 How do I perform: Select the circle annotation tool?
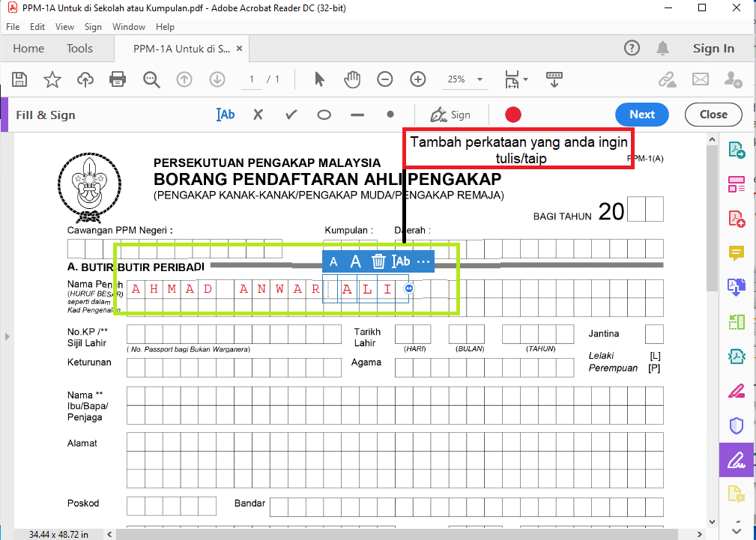(x=324, y=115)
